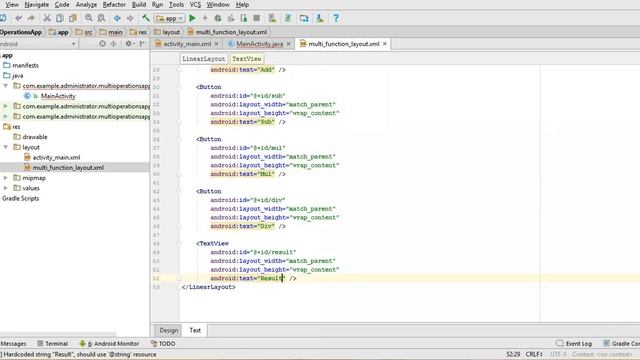This screenshot has height=360, width=640.
Task: Click the Make Project hammer icon
Action: click(146, 18)
